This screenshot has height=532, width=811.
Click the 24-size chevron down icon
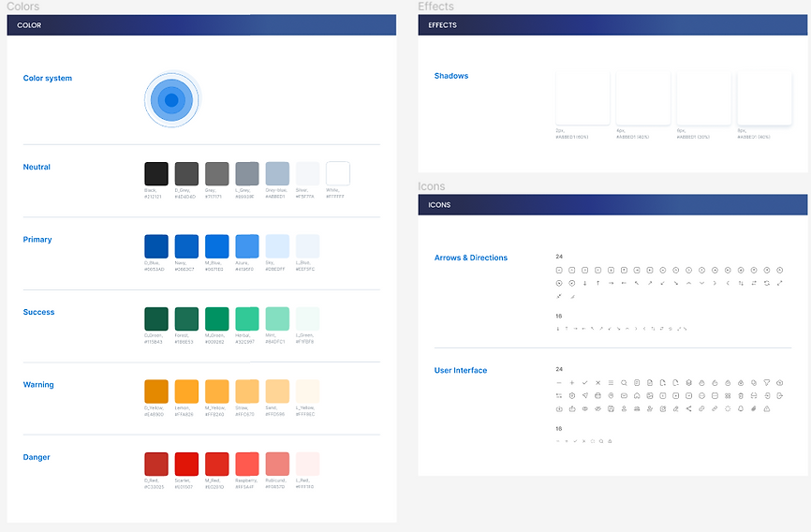point(701,283)
